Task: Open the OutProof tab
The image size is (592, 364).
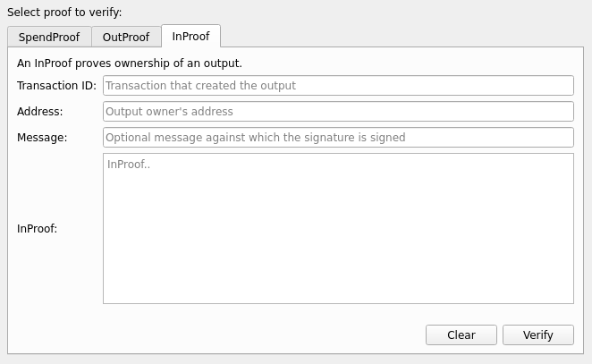Action: coord(126,37)
